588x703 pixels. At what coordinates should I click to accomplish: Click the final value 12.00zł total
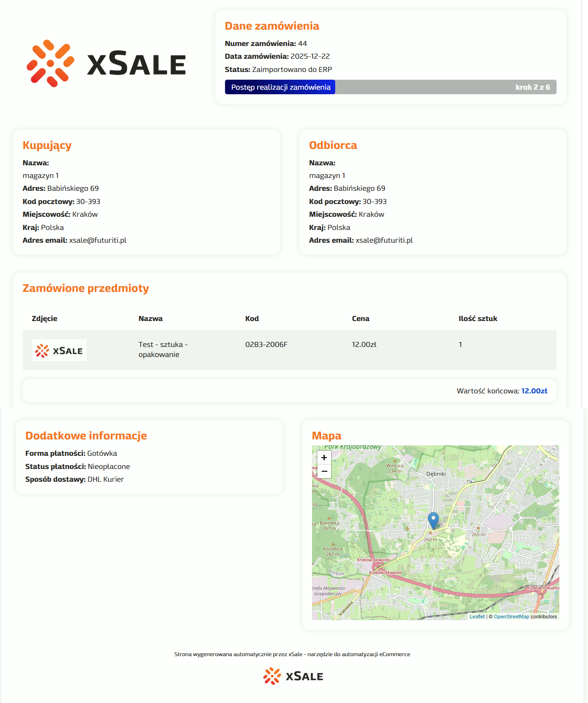point(534,391)
